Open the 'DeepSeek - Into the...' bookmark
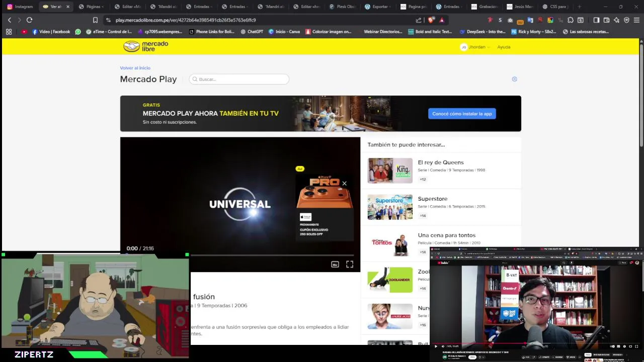The height and width of the screenshot is (362, 644). pyautogui.click(x=482, y=32)
